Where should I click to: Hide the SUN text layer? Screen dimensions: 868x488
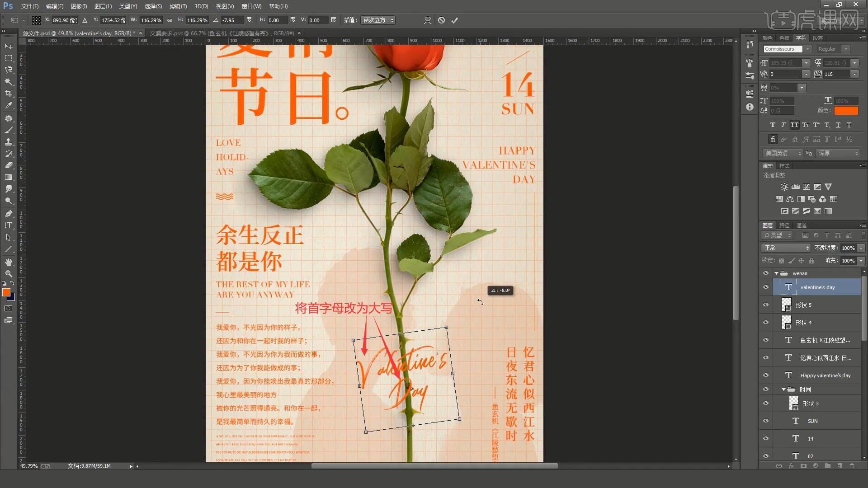click(x=766, y=421)
